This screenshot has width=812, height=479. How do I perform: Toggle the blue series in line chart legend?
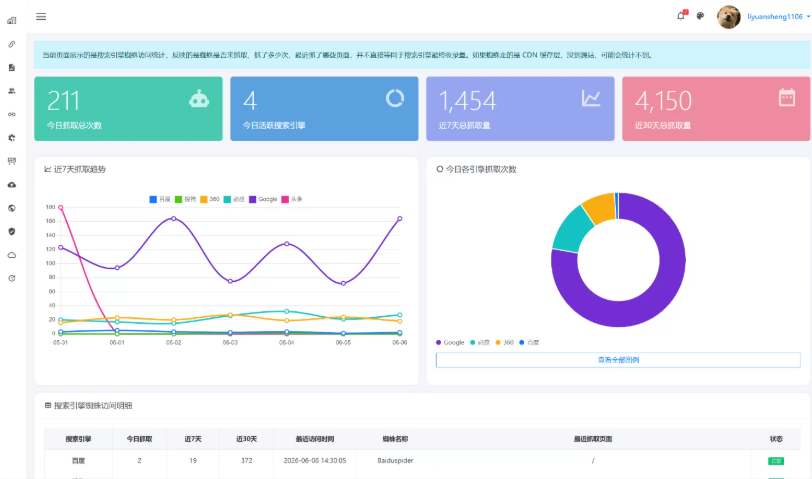[x=160, y=199]
